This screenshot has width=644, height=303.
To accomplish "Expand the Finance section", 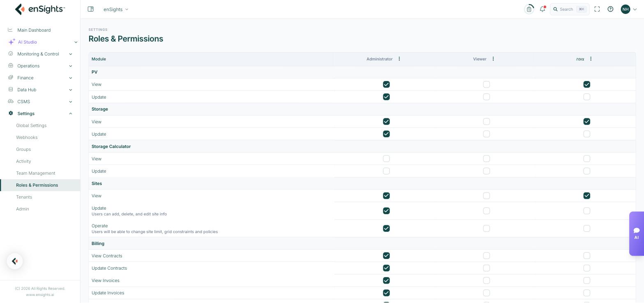I will coord(71,78).
